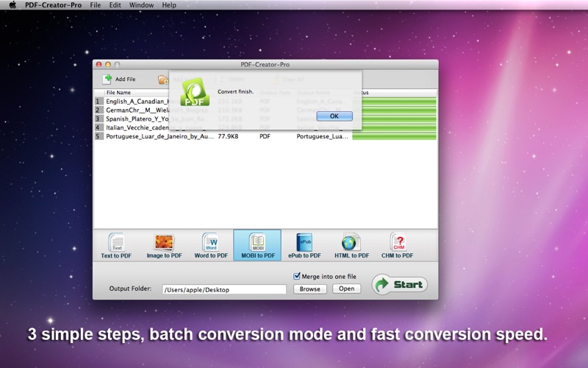Open the Window menu
The image size is (588, 368).
tap(141, 5)
